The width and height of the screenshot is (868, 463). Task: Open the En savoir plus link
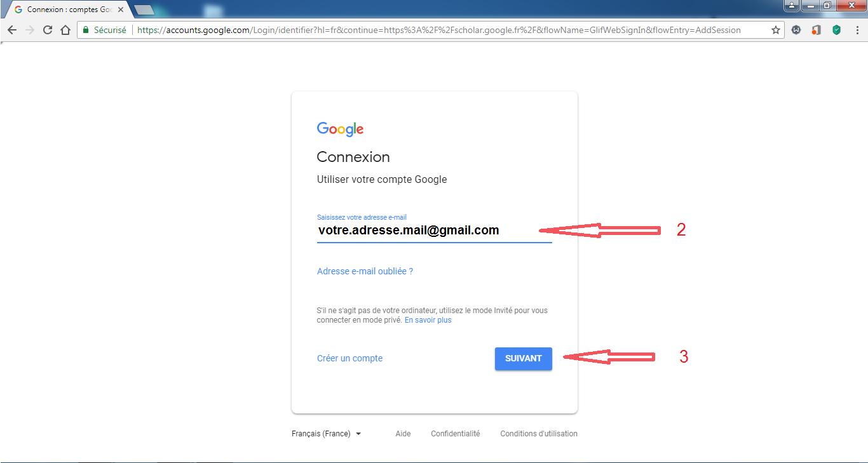[428, 320]
